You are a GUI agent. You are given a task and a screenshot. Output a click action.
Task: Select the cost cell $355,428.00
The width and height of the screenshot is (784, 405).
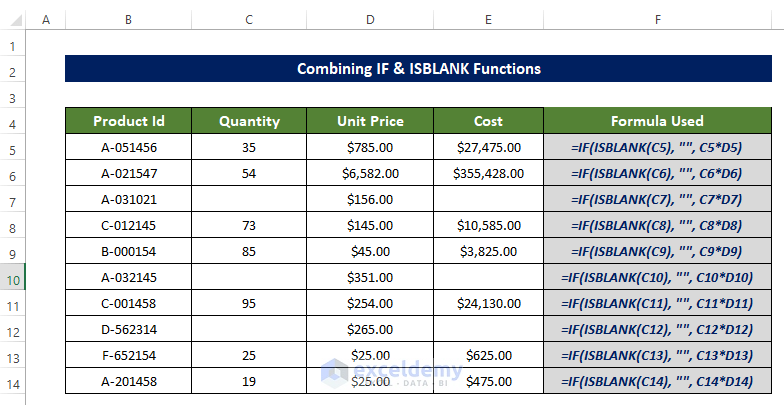click(x=488, y=173)
